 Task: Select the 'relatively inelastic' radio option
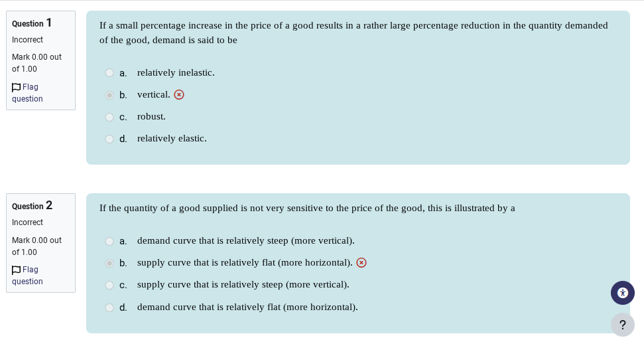(109, 72)
